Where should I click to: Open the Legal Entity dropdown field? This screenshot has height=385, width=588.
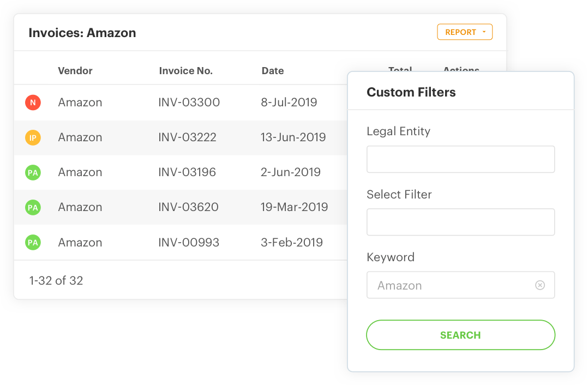click(x=460, y=159)
